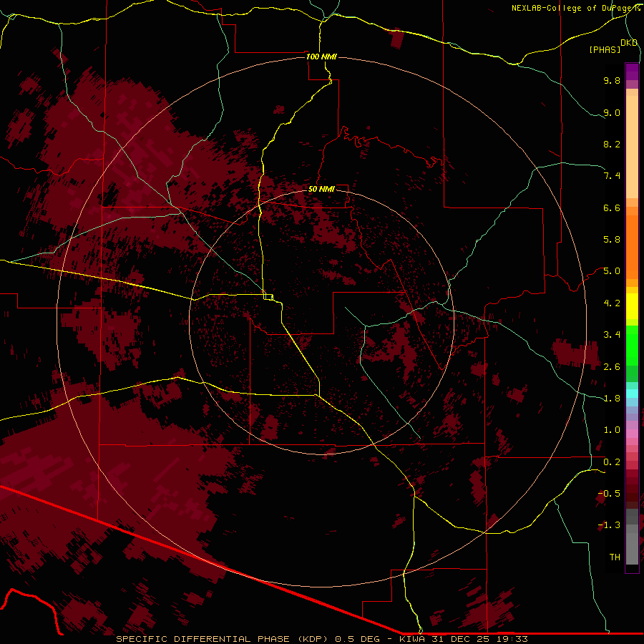The image size is (644, 644).
Task: Select the -0.5 scale label
Action: 609,494
